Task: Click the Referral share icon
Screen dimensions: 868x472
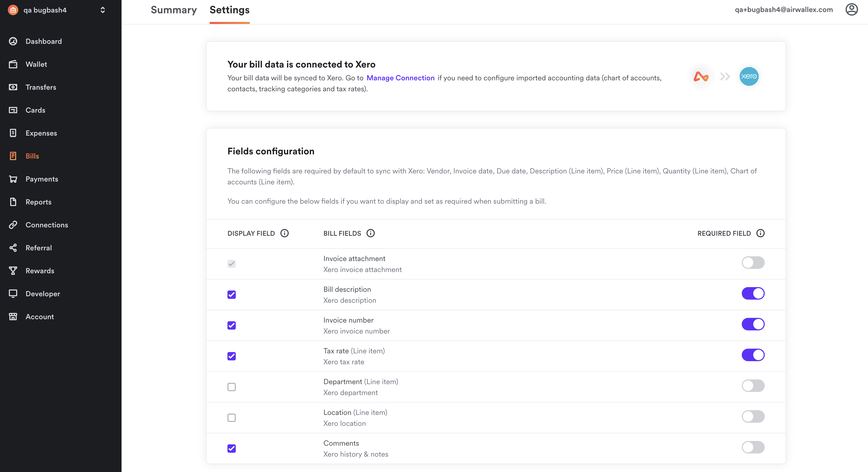Action: point(13,248)
